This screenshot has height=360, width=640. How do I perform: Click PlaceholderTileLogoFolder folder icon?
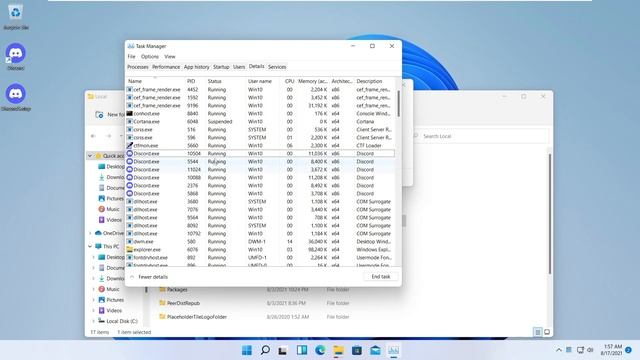(x=162, y=316)
